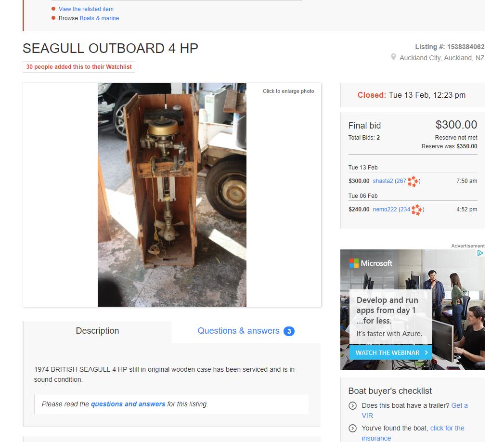The image size is (504, 442).
Task: Open the Description tab
Action: pos(97,331)
